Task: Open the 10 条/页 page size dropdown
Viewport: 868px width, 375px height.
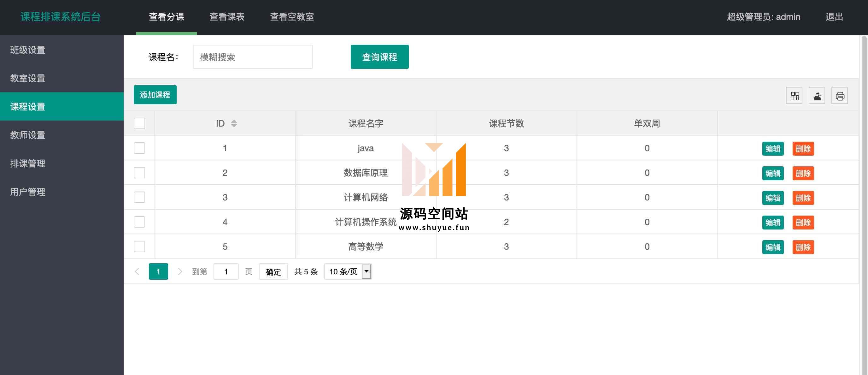Action: point(347,271)
